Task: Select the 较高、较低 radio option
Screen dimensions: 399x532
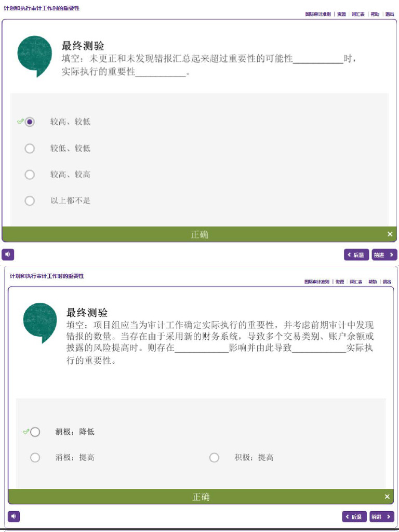Action: pyautogui.click(x=30, y=122)
